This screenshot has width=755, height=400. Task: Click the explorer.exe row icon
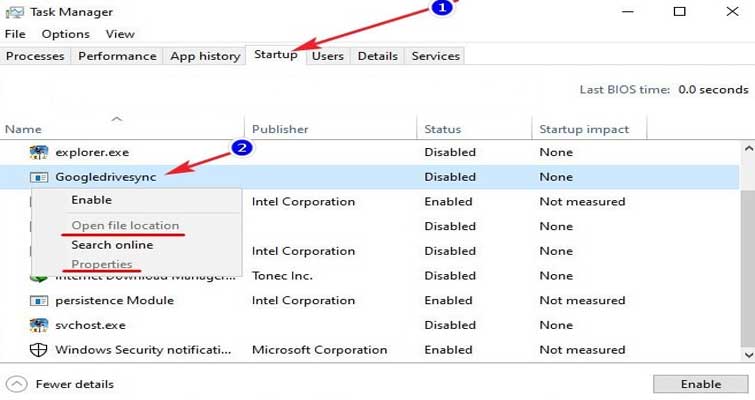tap(39, 153)
